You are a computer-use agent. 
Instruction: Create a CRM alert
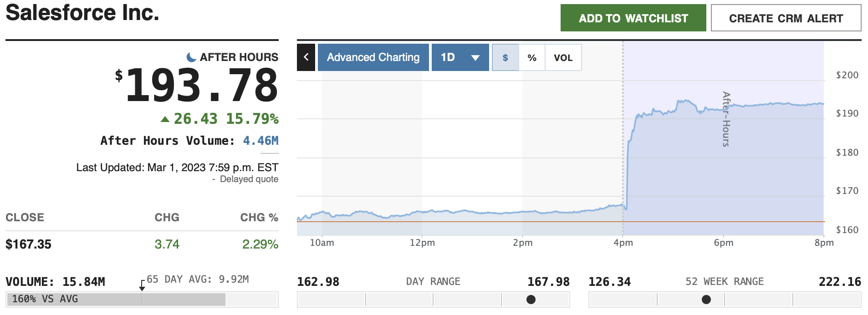click(x=786, y=18)
